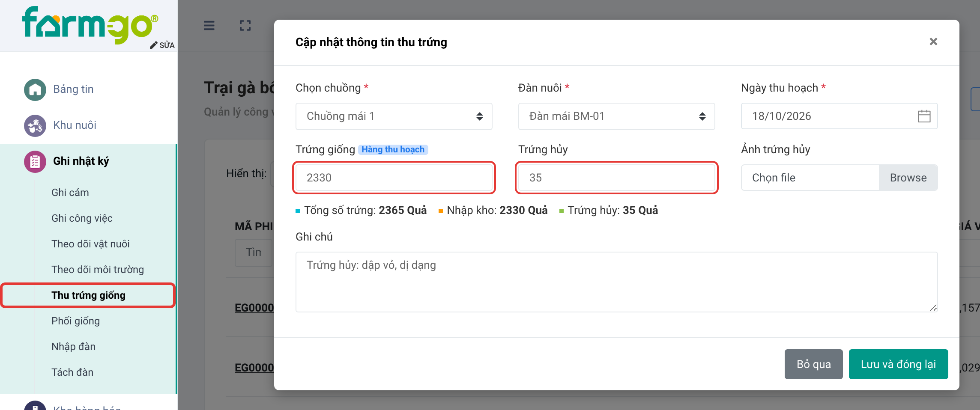Focus the Trứng giống quantity field
This screenshot has width=980, height=410.
click(x=394, y=178)
